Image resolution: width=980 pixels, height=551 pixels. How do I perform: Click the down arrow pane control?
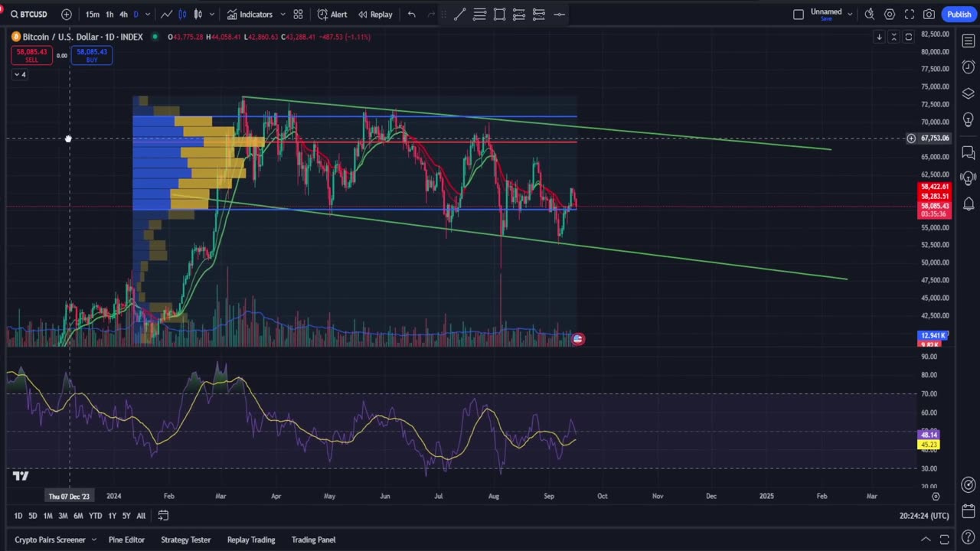pyautogui.click(x=879, y=37)
